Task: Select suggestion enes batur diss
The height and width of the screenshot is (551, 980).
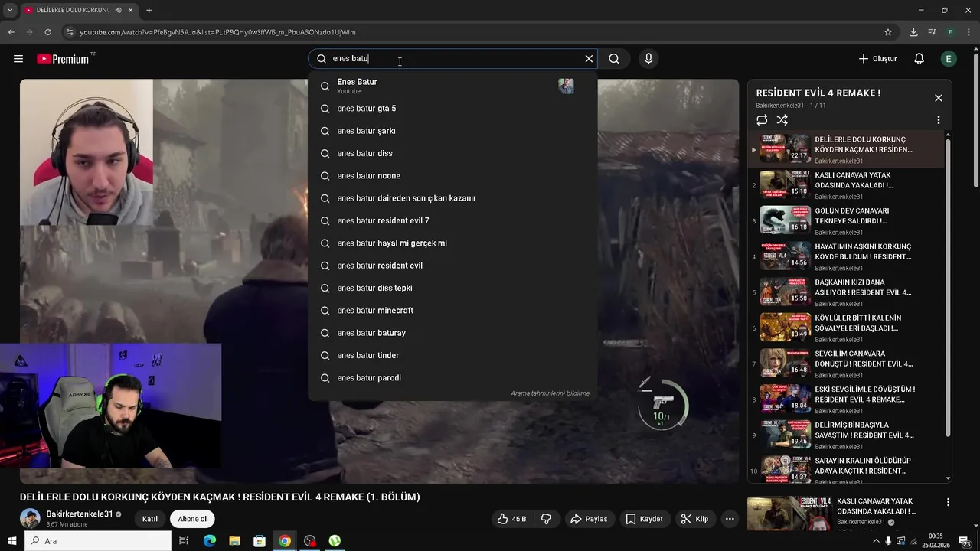Action: pos(452,153)
